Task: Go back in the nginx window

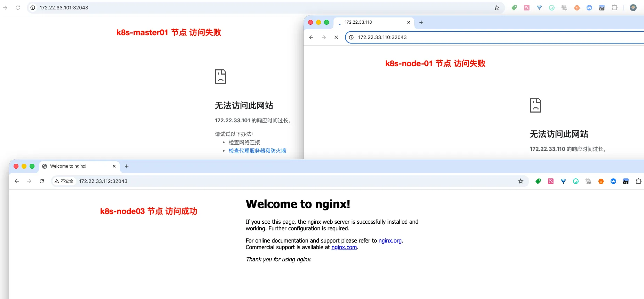Action: pyautogui.click(x=17, y=181)
